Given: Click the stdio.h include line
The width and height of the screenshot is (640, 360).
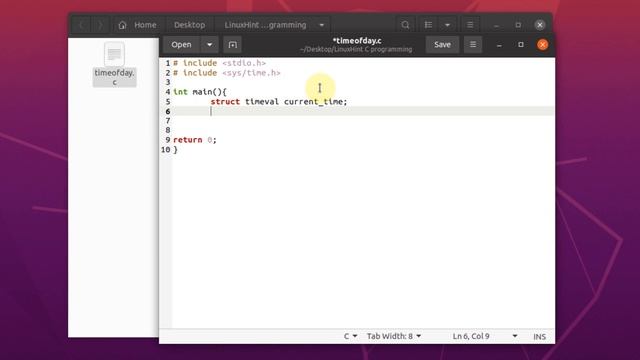Looking at the screenshot, I should pyautogui.click(x=220, y=63).
